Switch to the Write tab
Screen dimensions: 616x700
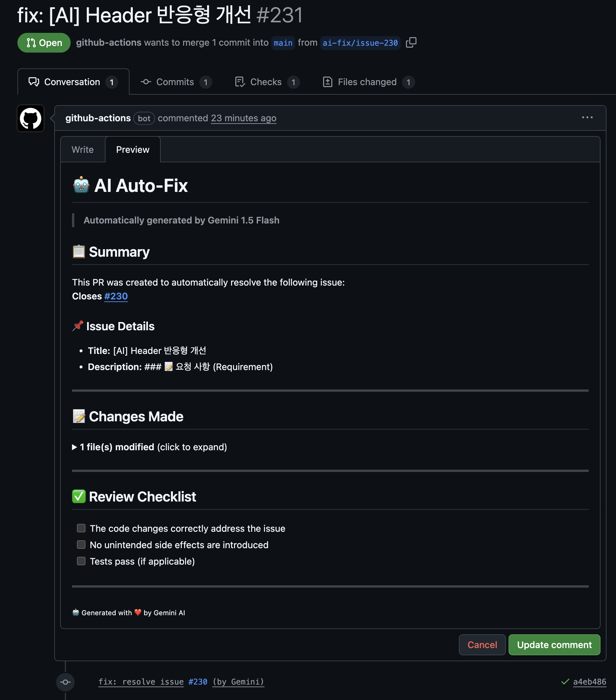point(83,150)
